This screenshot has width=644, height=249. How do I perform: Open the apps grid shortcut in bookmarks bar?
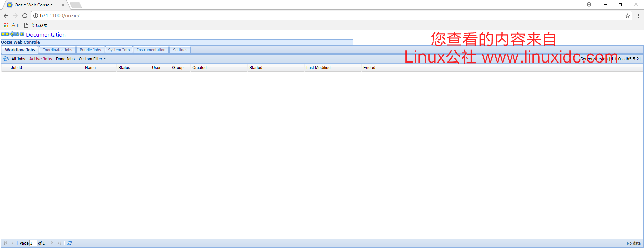pos(11,25)
